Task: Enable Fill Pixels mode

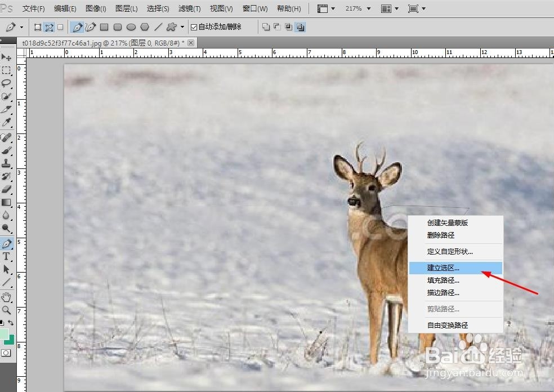Action: [60, 27]
